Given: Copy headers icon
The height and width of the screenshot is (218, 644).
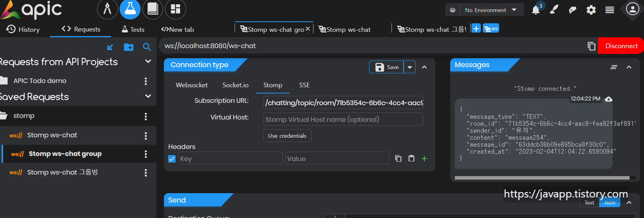Looking at the screenshot, I should [398, 158].
